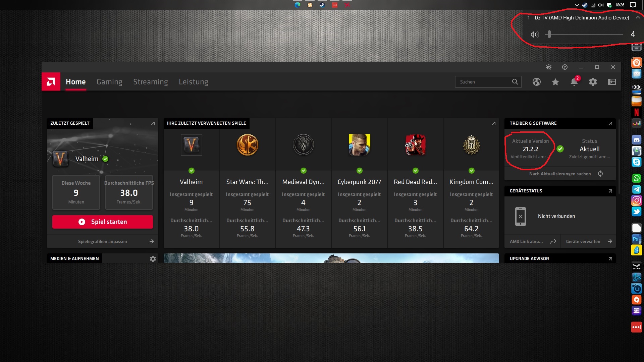Open Skype from dock

636,162
